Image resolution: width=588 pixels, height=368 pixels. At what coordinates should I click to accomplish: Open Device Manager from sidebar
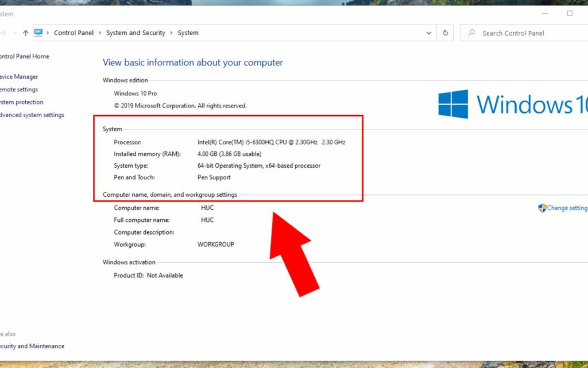point(19,76)
